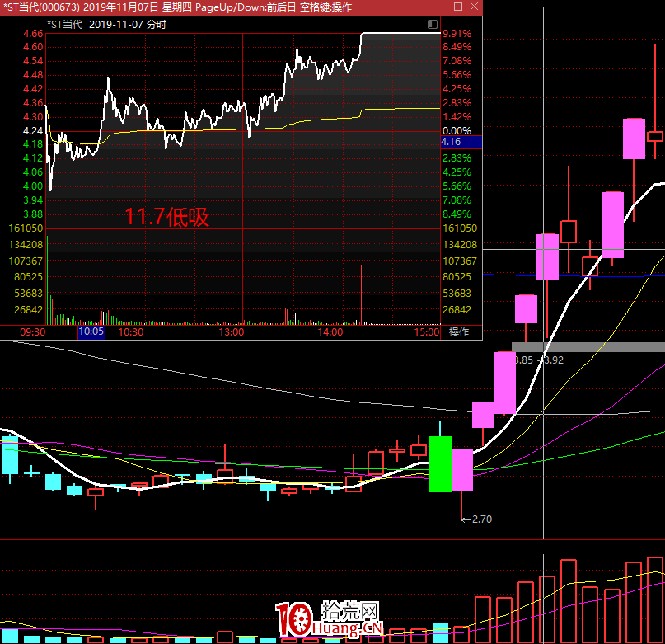
Task: Click the 9.91% limit-up percentage label
Action: [457, 34]
